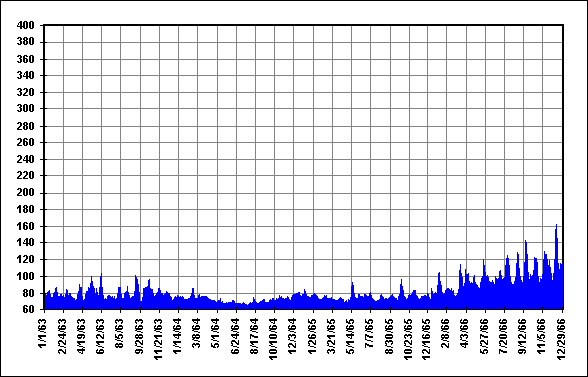Image resolution: width=588 pixels, height=377 pixels.
Task: Click the 140 y-axis label
Action: 26,243
